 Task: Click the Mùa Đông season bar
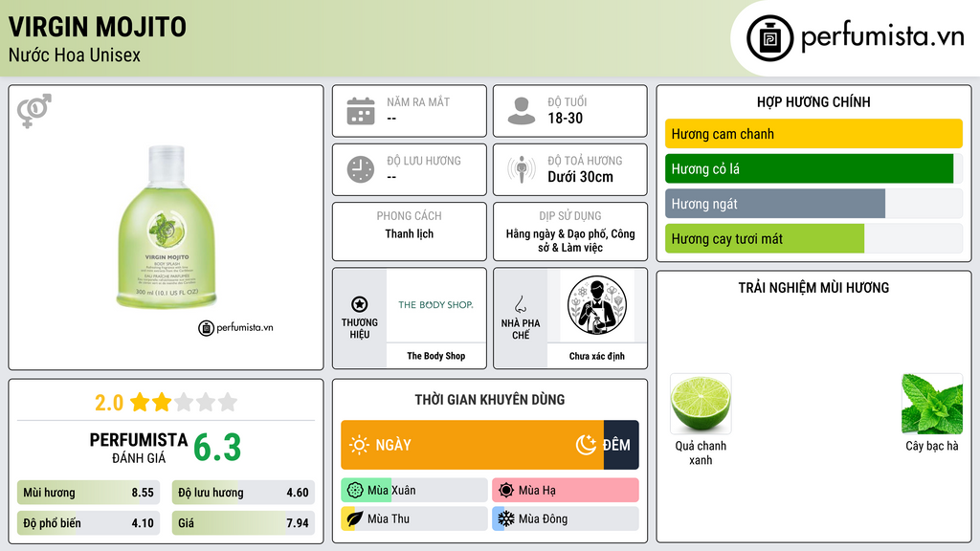click(566, 518)
